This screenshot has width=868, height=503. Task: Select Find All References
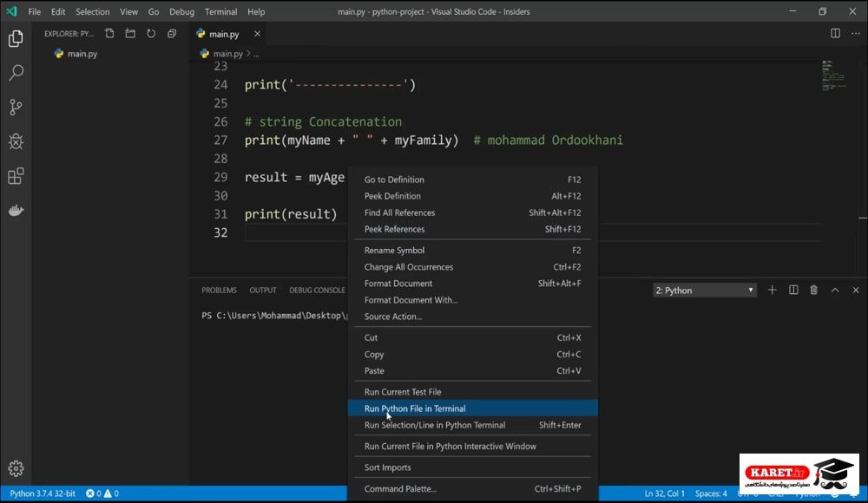[473, 212]
